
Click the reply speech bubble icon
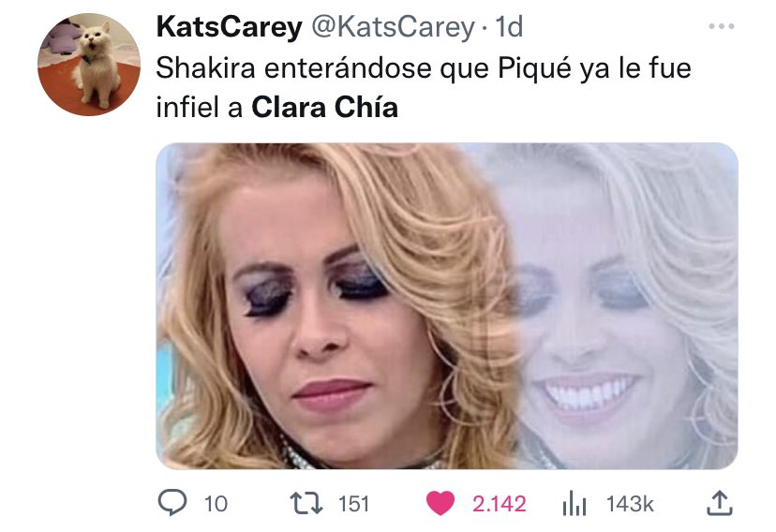(x=172, y=503)
